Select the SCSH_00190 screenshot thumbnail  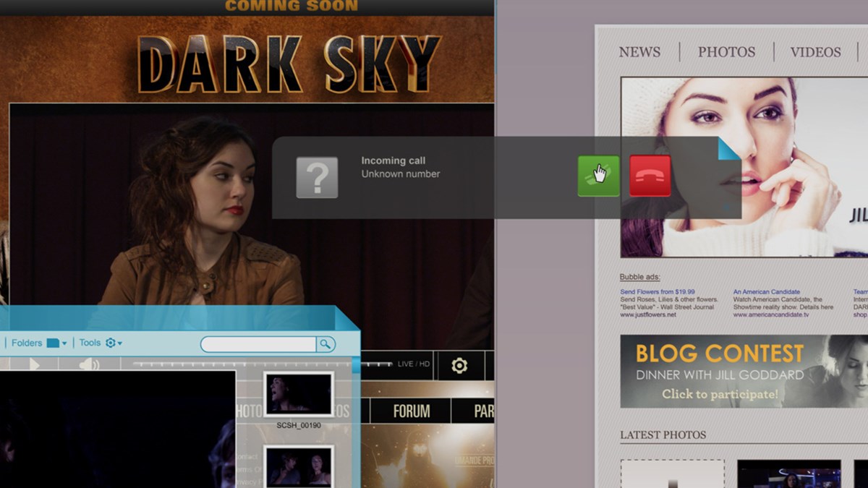pyautogui.click(x=298, y=395)
